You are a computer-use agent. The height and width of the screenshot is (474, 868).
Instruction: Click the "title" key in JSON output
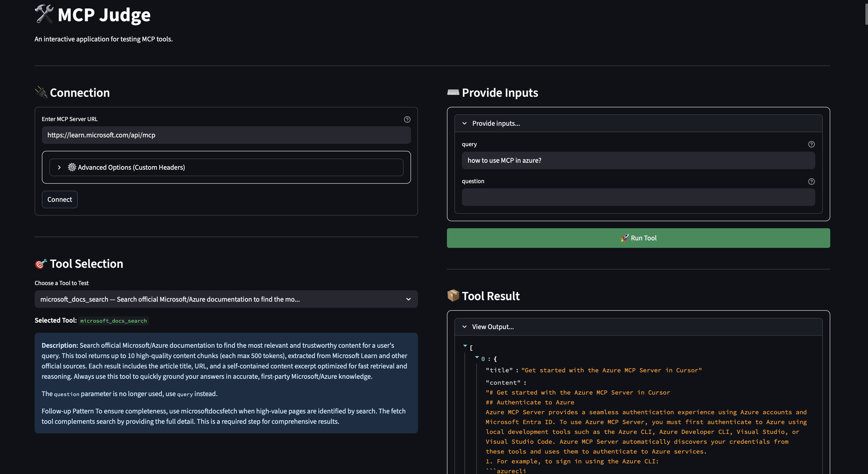coord(499,371)
